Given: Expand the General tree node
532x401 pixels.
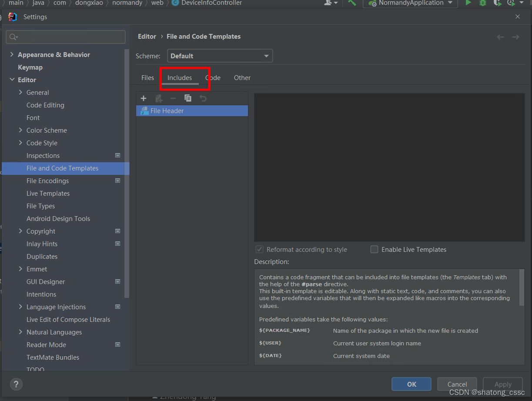Looking at the screenshot, I should [x=20, y=92].
